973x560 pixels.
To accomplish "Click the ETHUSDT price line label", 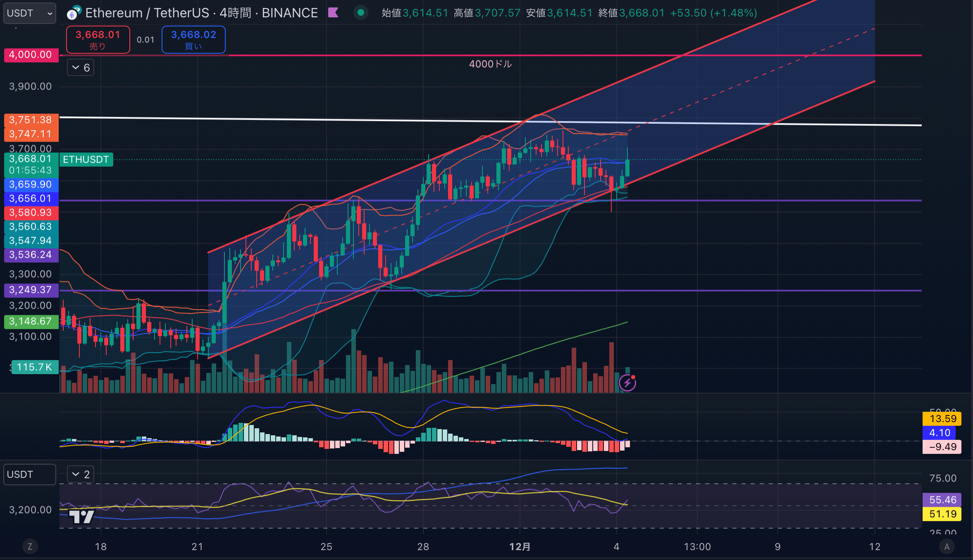I will (x=86, y=159).
